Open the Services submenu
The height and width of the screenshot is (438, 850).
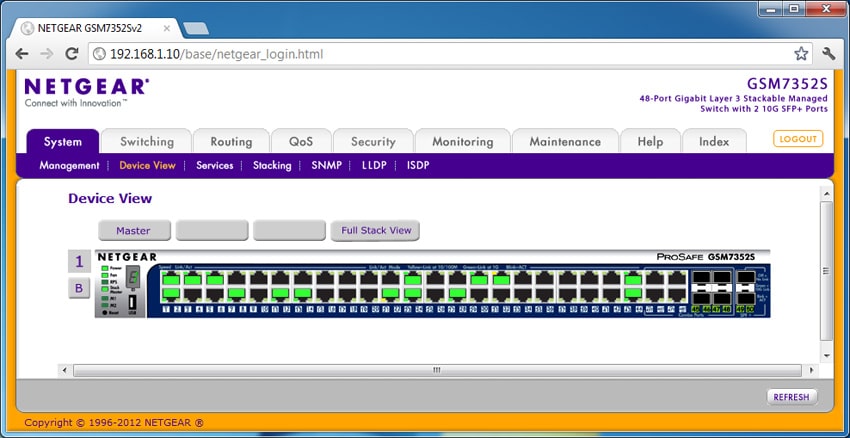pos(215,165)
